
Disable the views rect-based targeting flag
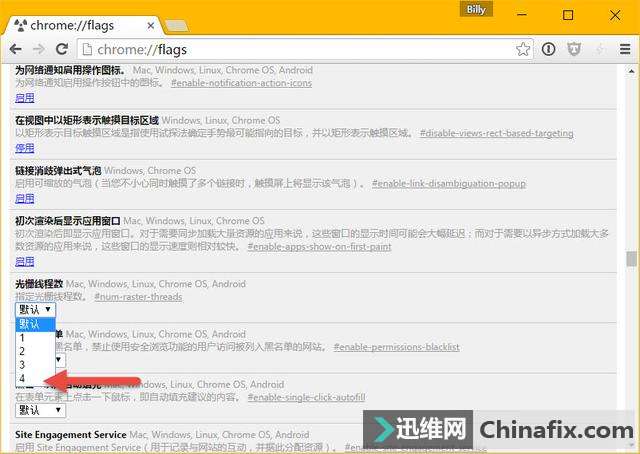24,148
